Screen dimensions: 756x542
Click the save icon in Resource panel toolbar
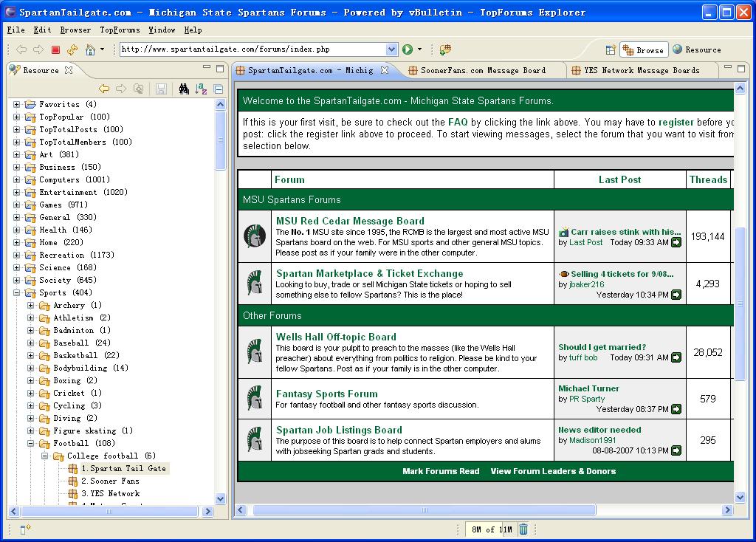click(x=161, y=89)
